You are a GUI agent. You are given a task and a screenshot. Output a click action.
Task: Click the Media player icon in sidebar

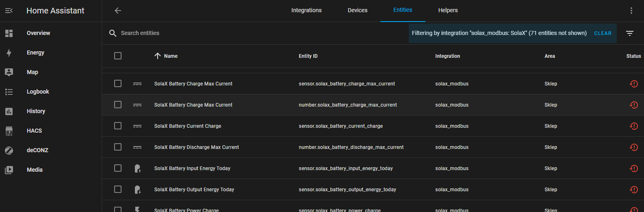pyautogui.click(x=9, y=170)
